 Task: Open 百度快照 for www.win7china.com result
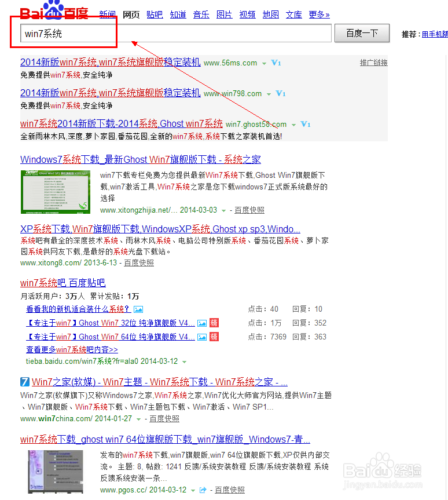point(164,419)
